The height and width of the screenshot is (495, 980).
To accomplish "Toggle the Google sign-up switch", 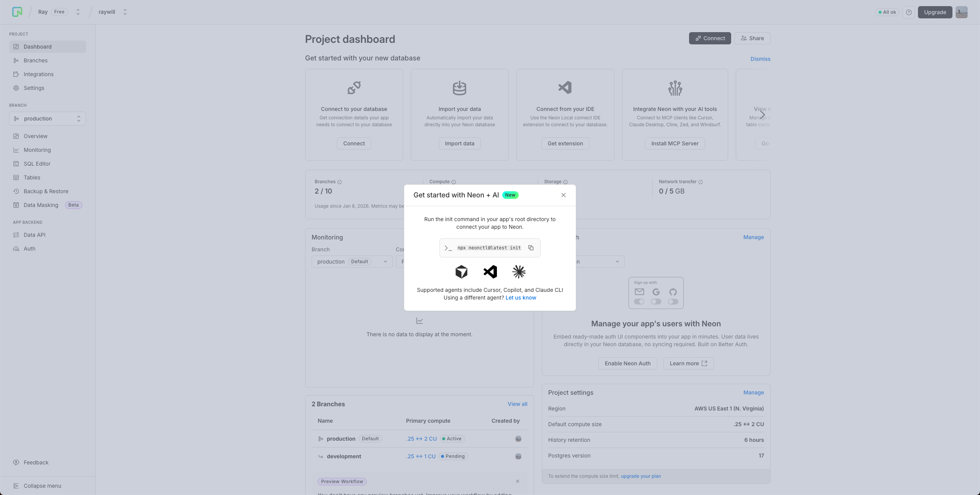I will coord(656,302).
